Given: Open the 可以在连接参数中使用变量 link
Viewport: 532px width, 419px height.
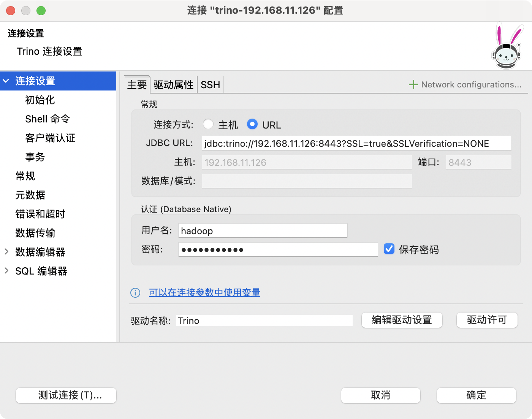Looking at the screenshot, I should pos(204,293).
